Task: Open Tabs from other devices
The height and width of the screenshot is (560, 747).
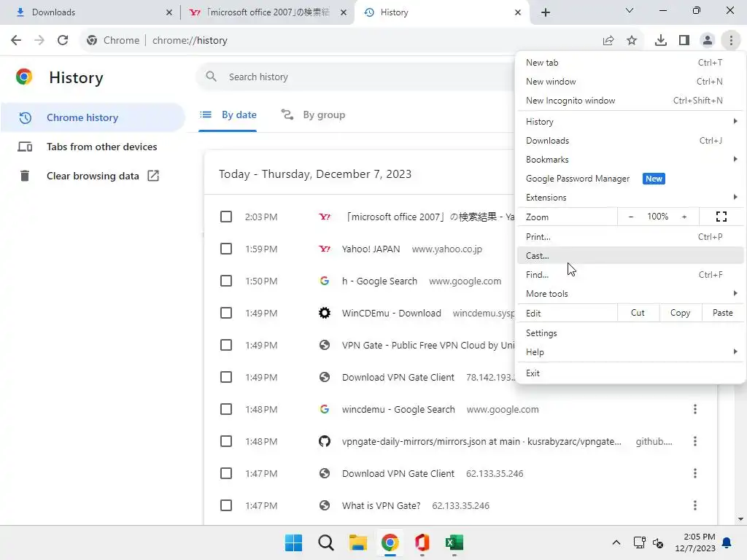Action: 93,147
